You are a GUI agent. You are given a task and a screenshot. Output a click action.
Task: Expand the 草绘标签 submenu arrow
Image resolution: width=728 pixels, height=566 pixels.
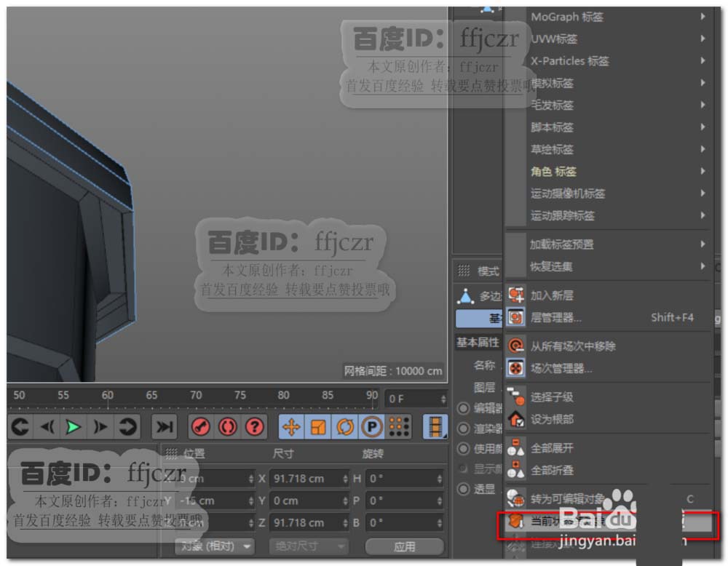pyautogui.click(x=703, y=149)
